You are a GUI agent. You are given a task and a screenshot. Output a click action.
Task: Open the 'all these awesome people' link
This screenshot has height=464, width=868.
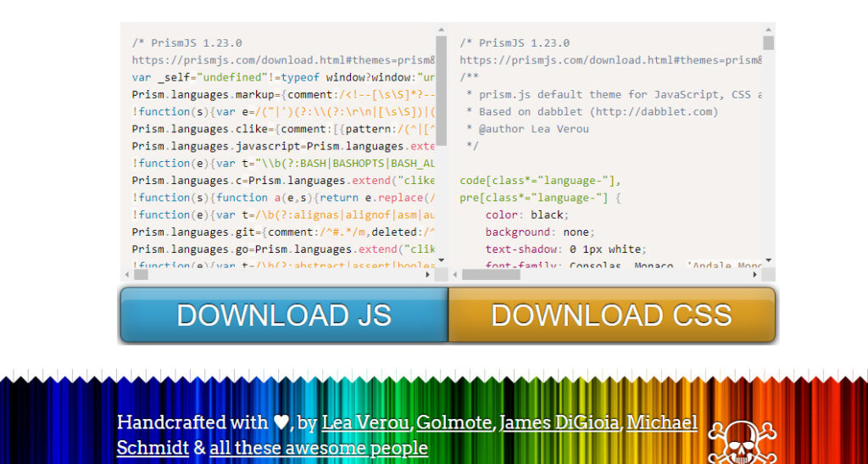[x=319, y=447]
